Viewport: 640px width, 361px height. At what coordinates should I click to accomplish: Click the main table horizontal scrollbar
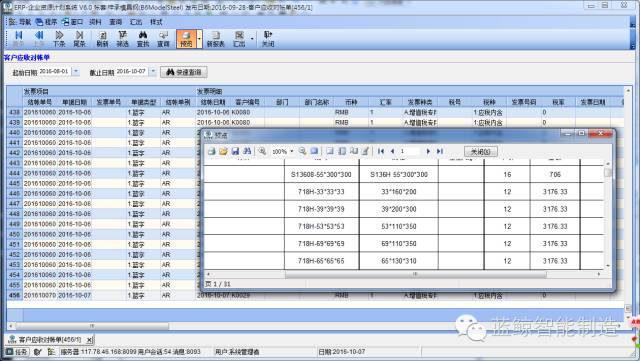[92, 326]
